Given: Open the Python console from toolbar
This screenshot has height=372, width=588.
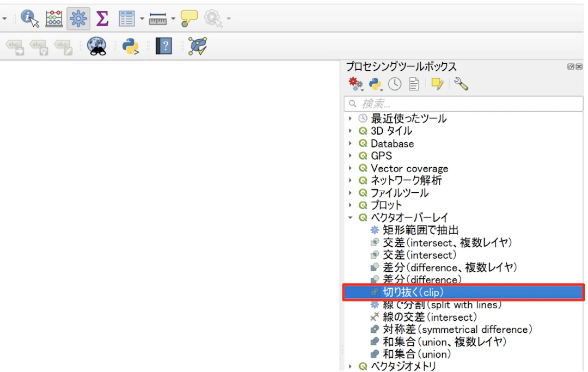Looking at the screenshot, I should [x=131, y=46].
